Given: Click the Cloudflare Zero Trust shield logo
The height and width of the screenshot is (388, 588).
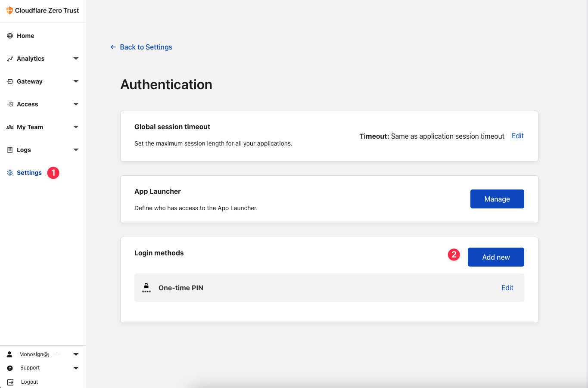Looking at the screenshot, I should (9, 10).
